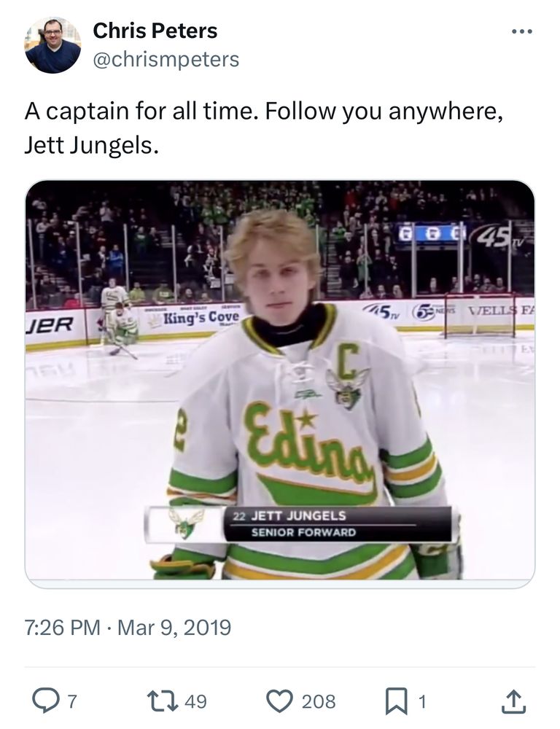Click the share upload arrow icon

[x=514, y=701]
